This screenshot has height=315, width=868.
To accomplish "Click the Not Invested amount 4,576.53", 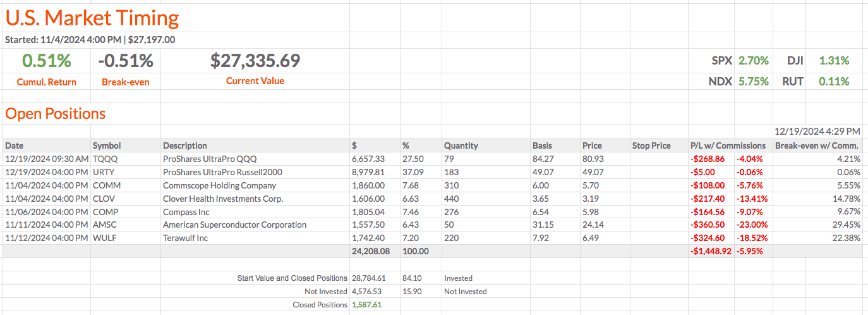I will (x=366, y=292).
